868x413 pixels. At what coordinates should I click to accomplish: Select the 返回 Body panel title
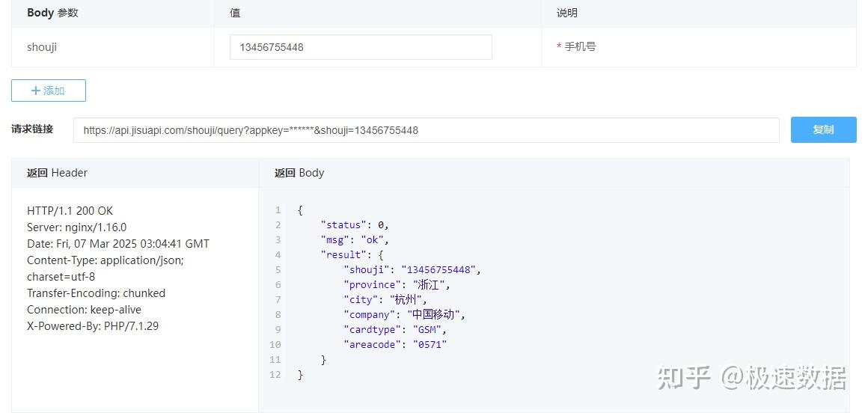(299, 173)
